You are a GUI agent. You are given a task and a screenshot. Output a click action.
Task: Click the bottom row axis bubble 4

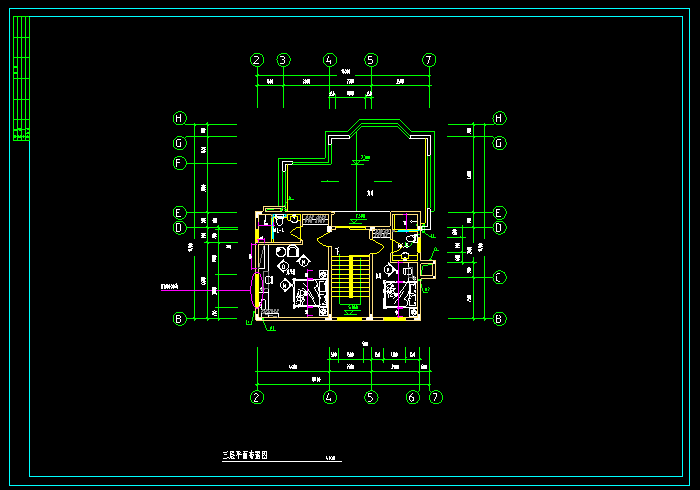pos(330,397)
